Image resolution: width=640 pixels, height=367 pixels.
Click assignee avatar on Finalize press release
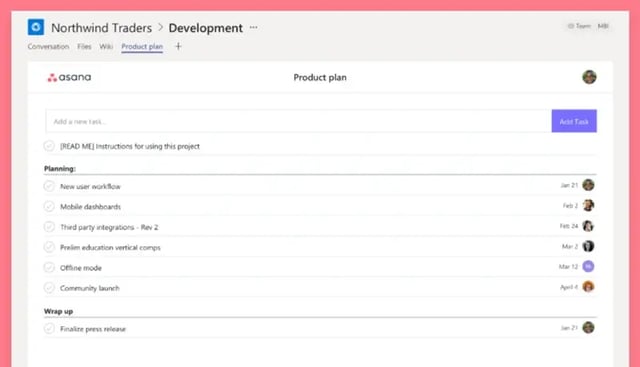(x=588, y=327)
